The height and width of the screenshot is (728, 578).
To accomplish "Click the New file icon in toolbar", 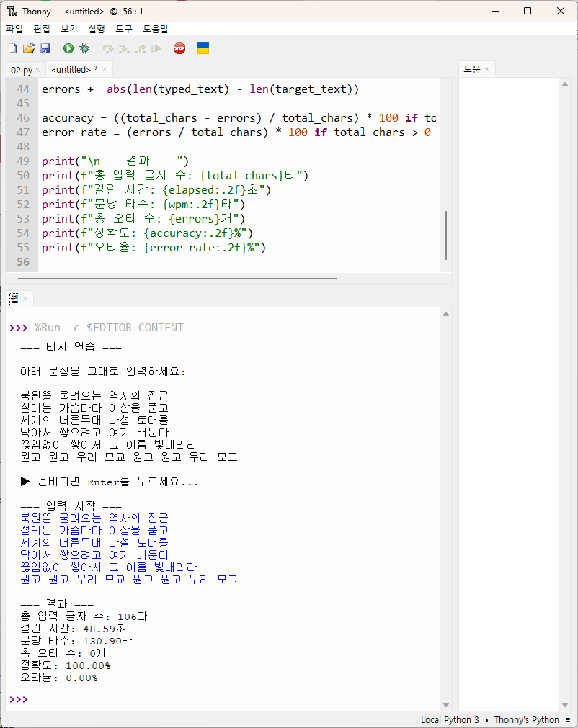I will [12, 48].
